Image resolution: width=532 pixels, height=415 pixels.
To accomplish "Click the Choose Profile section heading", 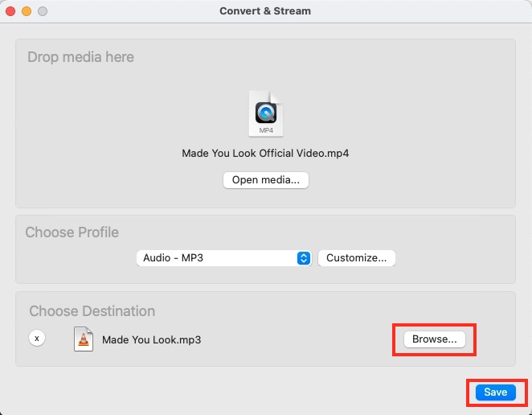I will [72, 232].
